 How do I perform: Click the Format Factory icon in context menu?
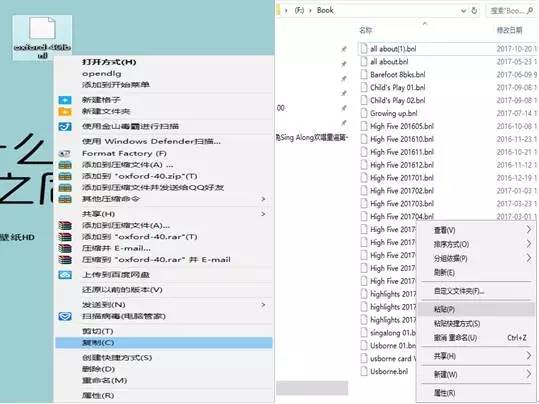(x=65, y=153)
